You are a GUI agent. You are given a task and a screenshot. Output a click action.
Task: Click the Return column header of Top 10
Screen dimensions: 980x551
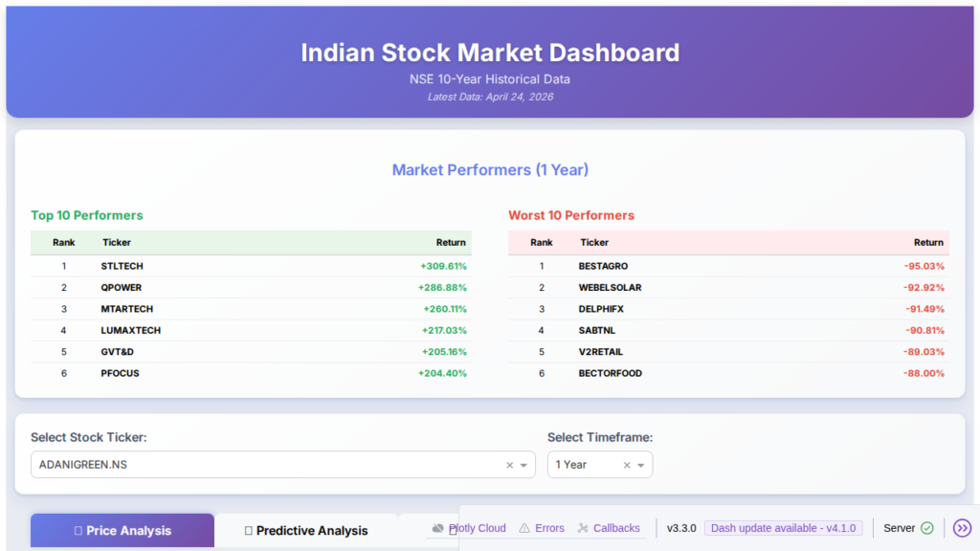point(451,243)
